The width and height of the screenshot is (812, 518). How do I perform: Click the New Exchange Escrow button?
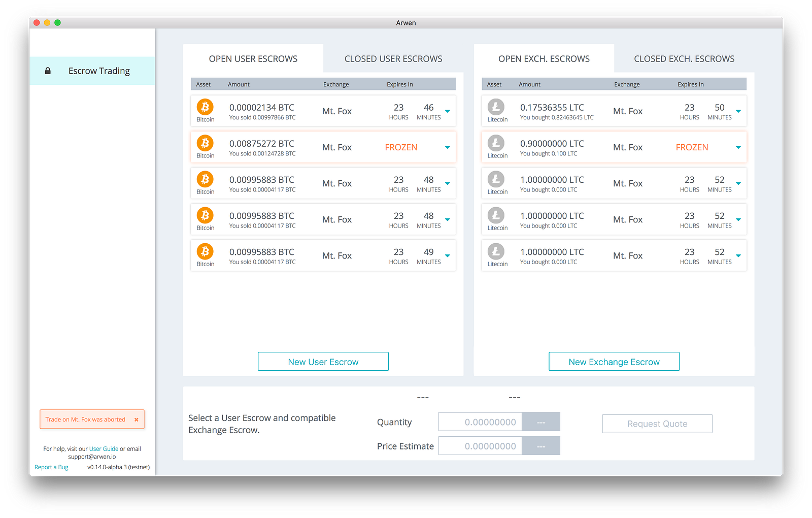[614, 362]
